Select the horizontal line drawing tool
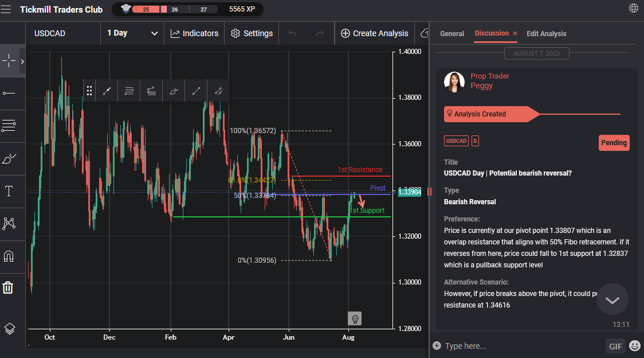 [9, 94]
